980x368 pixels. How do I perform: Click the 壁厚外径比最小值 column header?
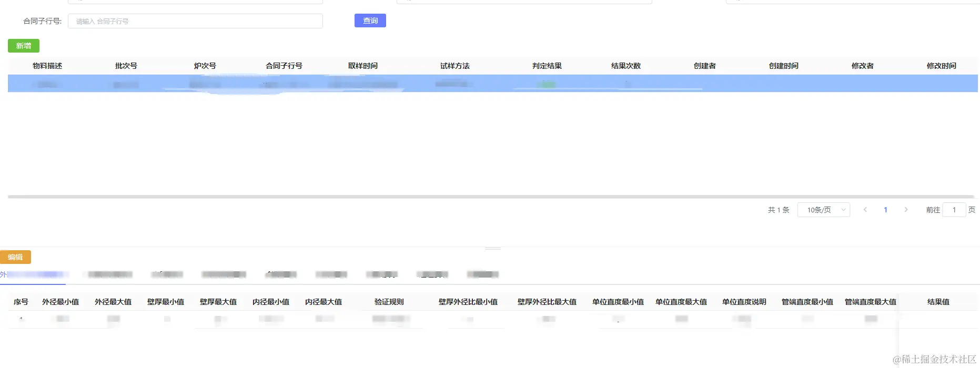click(x=468, y=302)
